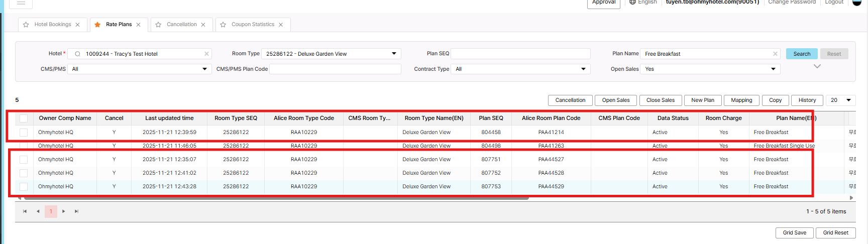Viewport: 868px width, 244px height.
Task: Clear the Plan Name field text
Action: coord(775,54)
